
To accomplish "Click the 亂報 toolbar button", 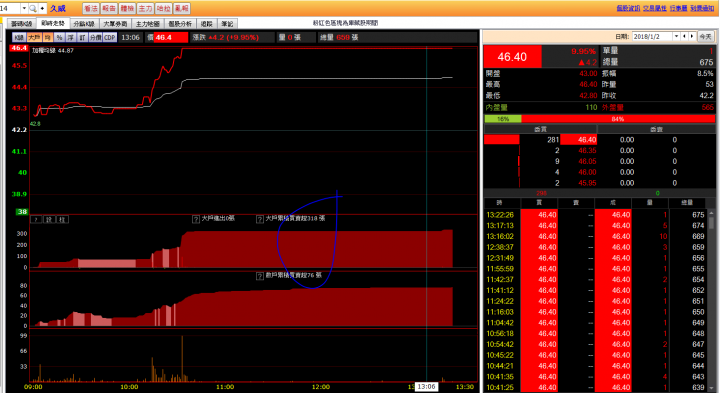I will tap(182, 8).
